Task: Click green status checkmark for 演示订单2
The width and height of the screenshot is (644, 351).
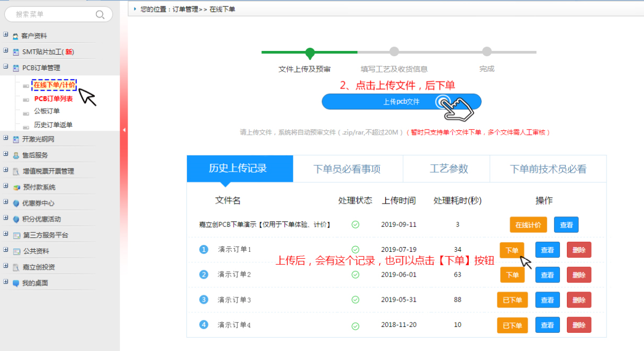Action: point(355,274)
